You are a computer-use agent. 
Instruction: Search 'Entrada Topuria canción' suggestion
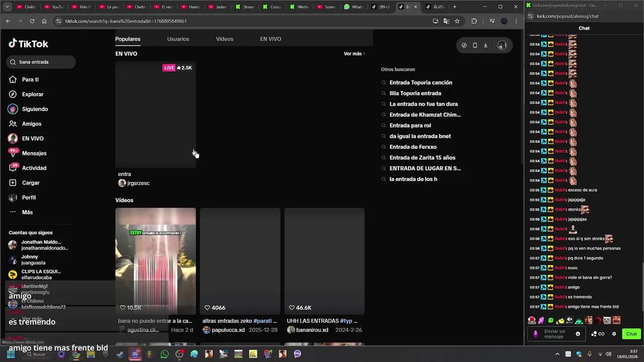(421, 82)
